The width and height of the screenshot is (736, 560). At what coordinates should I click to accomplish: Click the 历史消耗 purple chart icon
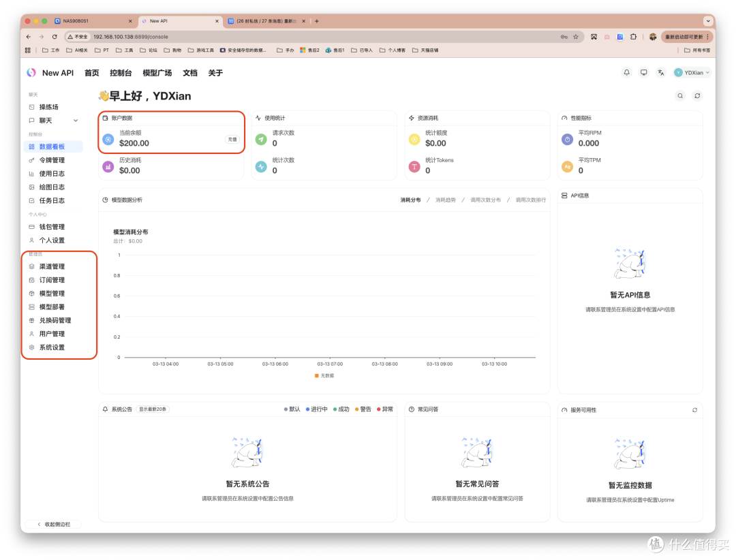coord(108,166)
